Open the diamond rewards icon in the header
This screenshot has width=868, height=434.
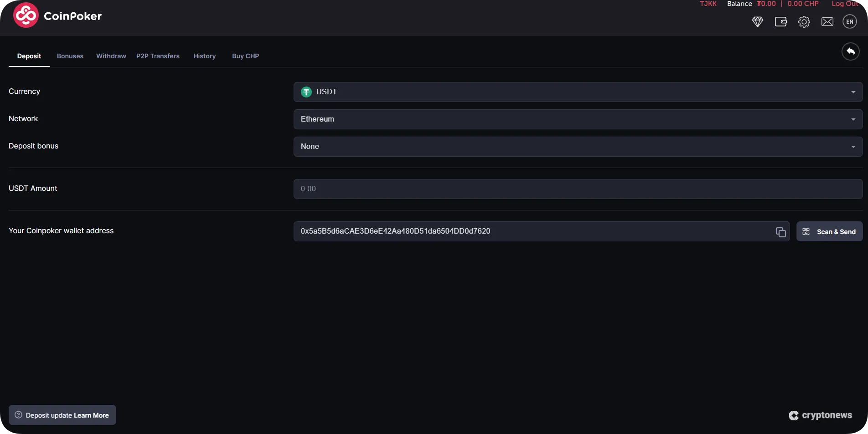tap(758, 21)
